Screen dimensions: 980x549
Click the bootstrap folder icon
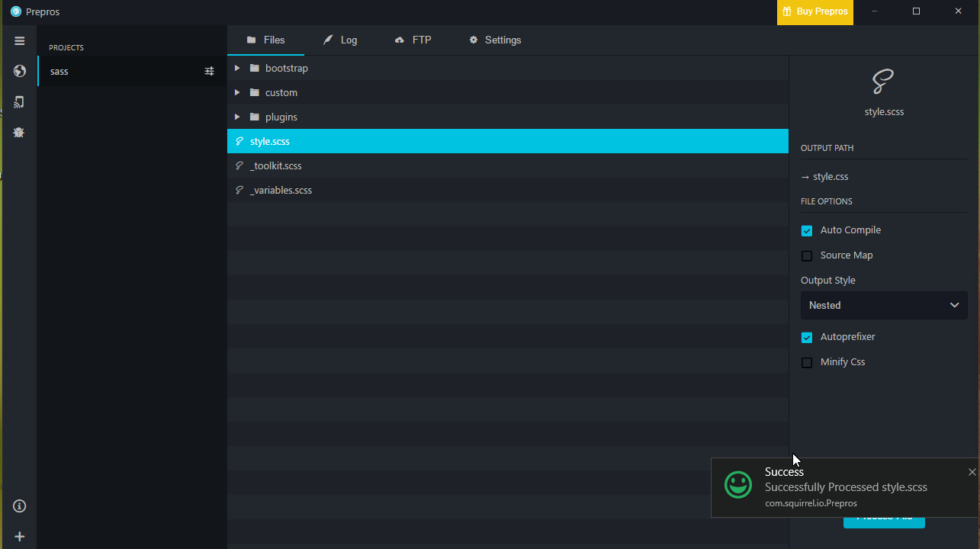[x=255, y=68]
